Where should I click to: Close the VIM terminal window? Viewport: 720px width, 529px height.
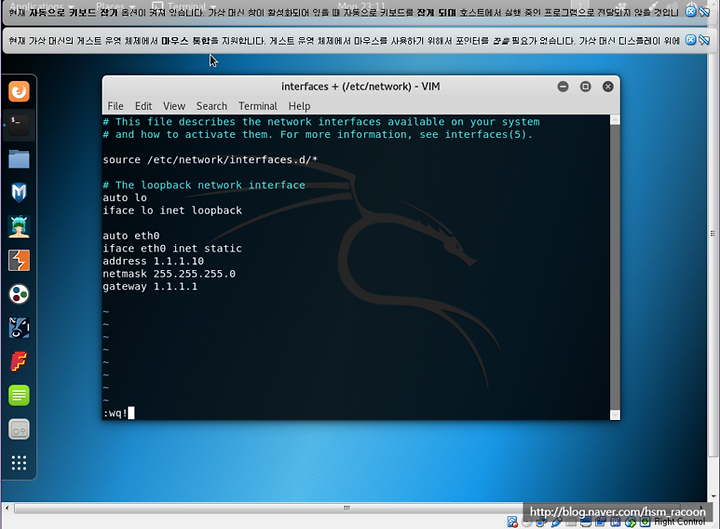point(608,86)
